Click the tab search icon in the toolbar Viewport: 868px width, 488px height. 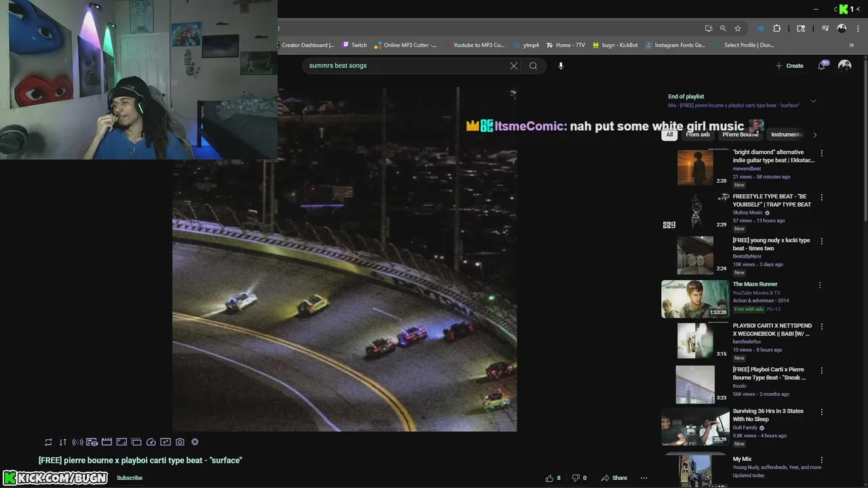[x=801, y=28]
